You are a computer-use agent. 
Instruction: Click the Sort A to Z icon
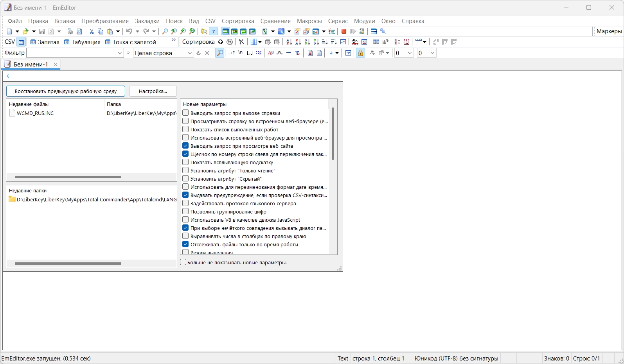[289, 42]
